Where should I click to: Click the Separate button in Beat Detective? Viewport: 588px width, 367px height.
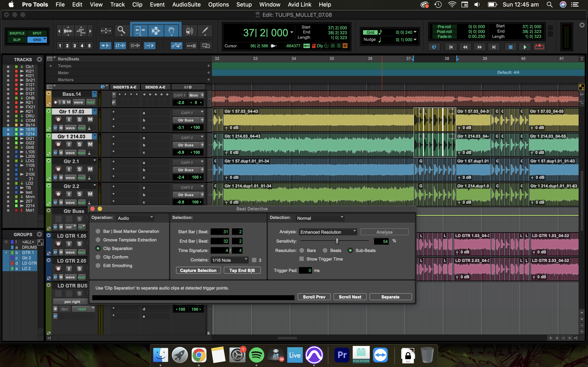(x=390, y=297)
